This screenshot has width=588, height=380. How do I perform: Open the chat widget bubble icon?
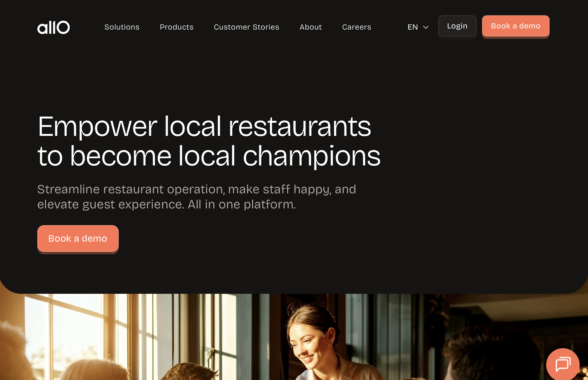tap(563, 364)
